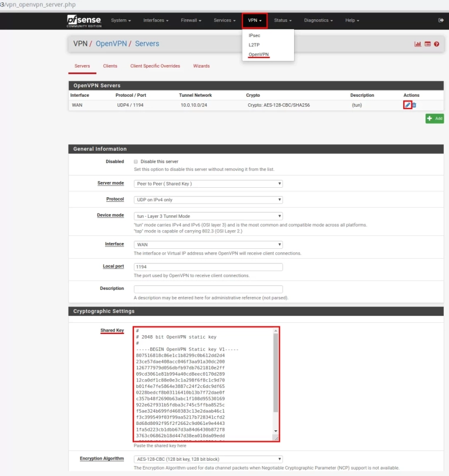Click into the Description field
449x476 pixels.
[208, 289]
